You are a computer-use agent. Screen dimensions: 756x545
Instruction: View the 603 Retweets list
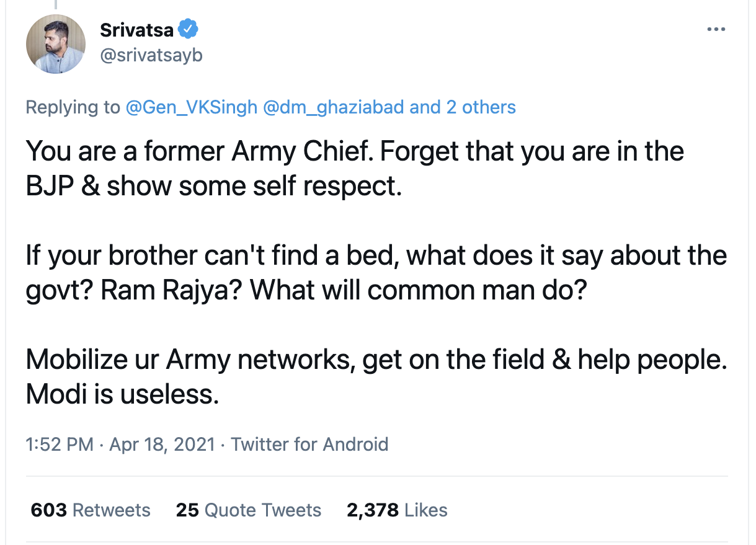91,510
